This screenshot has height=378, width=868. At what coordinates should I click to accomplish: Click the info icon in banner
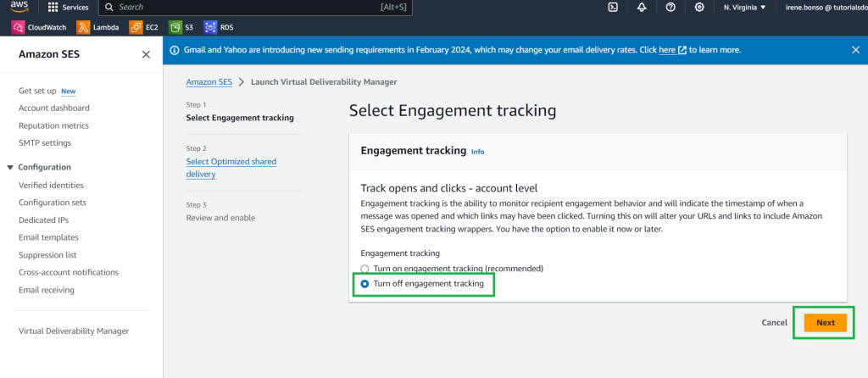pyautogui.click(x=175, y=50)
